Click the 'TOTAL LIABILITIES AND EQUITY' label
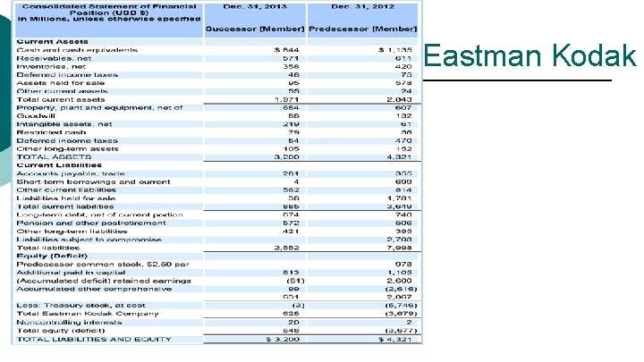The height and width of the screenshot is (362, 644). [94, 339]
